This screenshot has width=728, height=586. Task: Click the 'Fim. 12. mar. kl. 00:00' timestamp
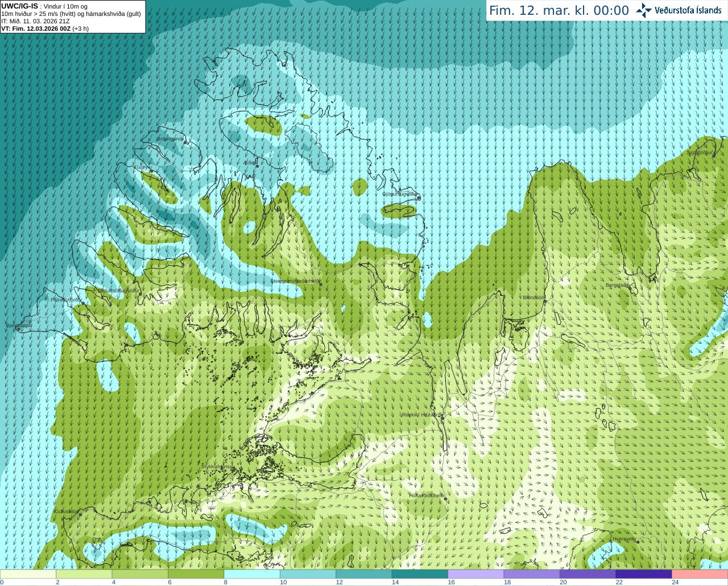(x=559, y=11)
